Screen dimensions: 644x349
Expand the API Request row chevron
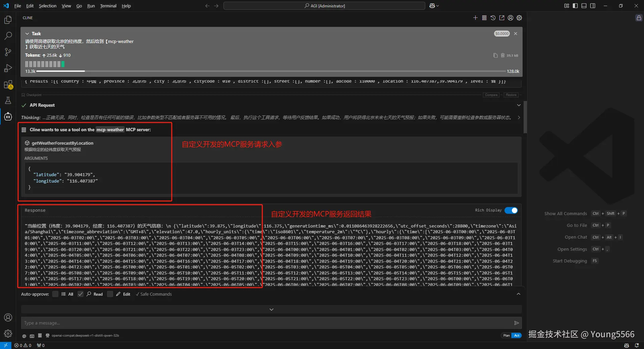(519, 105)
